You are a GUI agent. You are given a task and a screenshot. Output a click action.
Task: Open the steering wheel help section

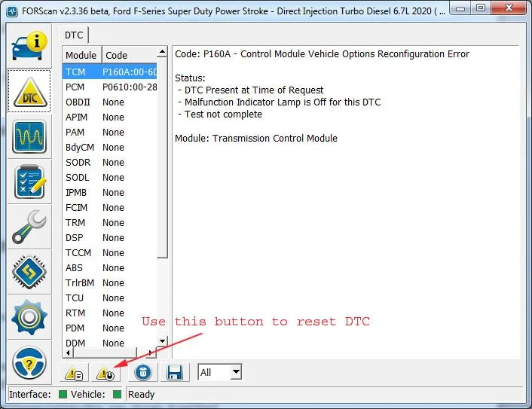click(29, 362)
